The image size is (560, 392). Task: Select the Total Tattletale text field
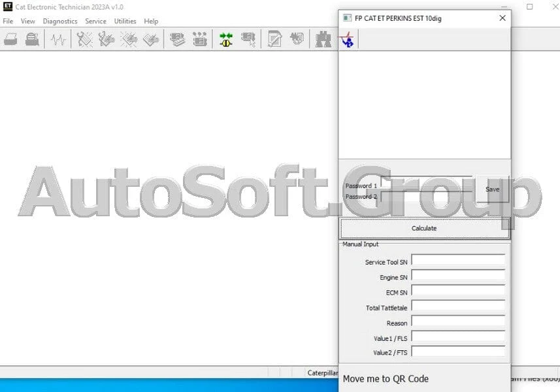(457, 305)
